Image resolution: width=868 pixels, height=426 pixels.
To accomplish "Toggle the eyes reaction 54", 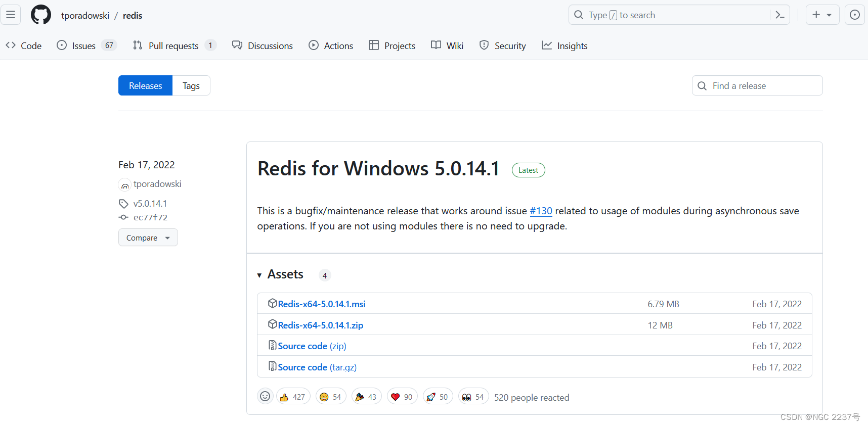I will [x=473, y=397].
